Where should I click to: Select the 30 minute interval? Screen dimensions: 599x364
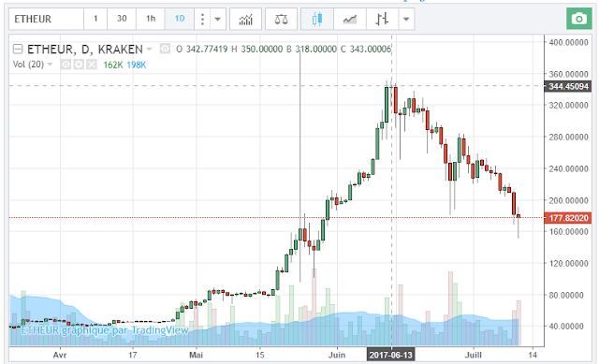coord(122,19)
